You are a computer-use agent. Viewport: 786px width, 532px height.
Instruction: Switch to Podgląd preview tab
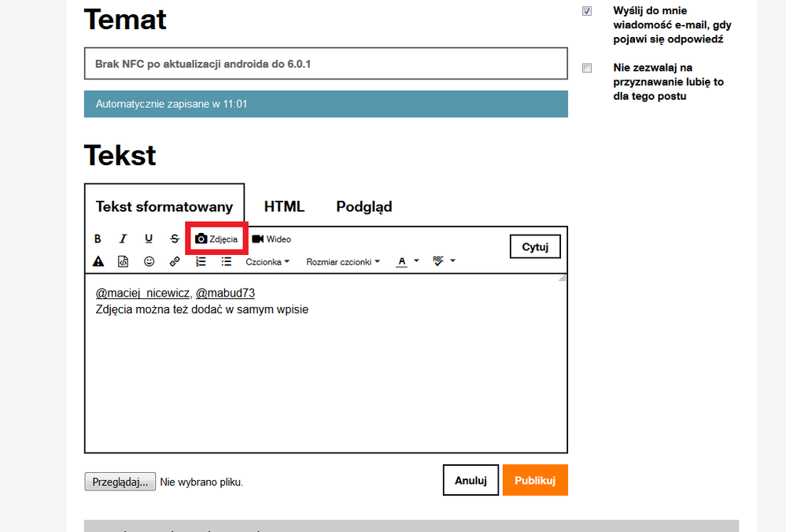[x=364, y=206]
